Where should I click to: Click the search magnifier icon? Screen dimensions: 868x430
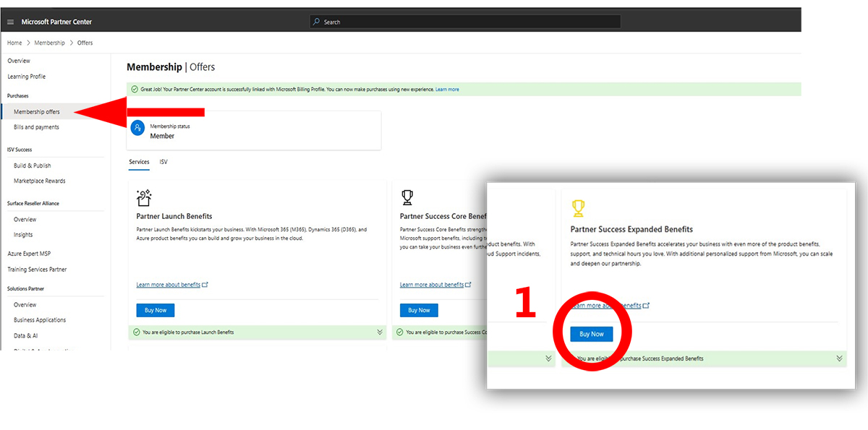pyautogui.click(x=317, y=22)
